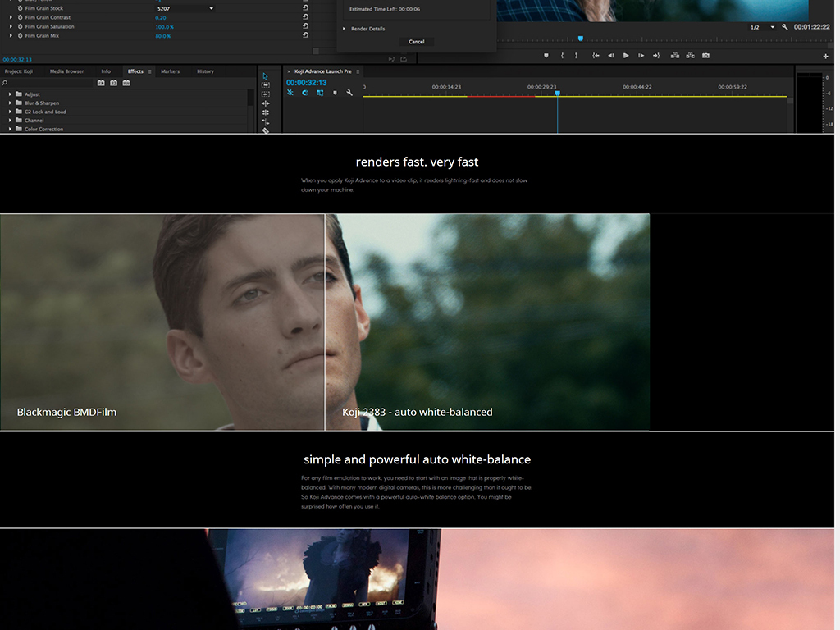
Task: Step forward one frame
Action: (641, 56)
